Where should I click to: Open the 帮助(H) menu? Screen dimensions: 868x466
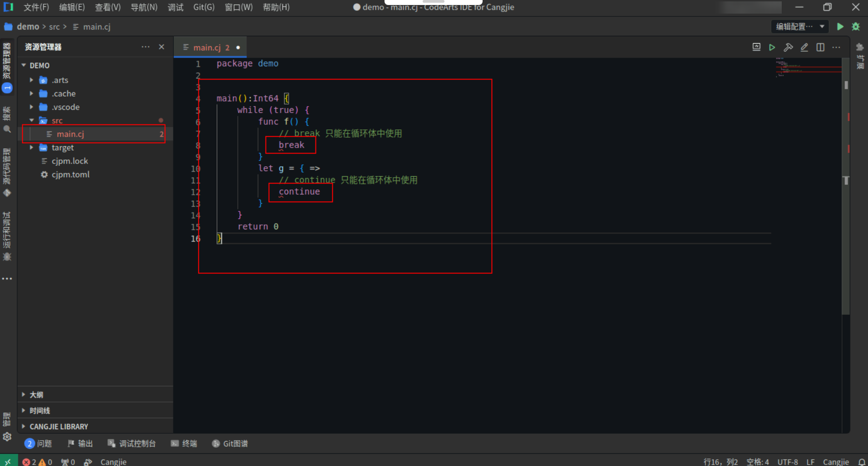(x=276, y=7)
